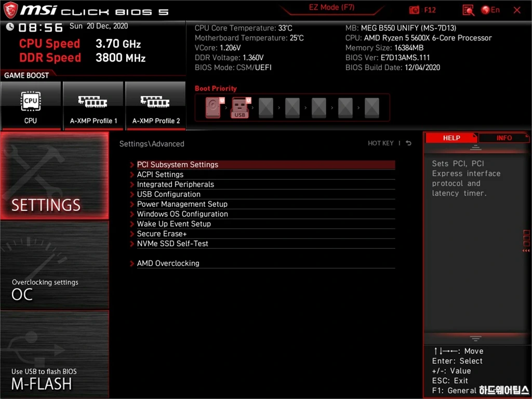532x399 pixels.
Task: Click the date Sun 20 Dec, 2020
Action: pos(98,26)
